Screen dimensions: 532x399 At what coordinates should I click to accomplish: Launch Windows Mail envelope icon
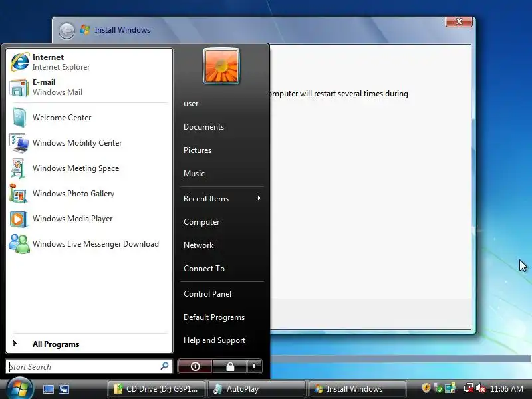(19, 88)
